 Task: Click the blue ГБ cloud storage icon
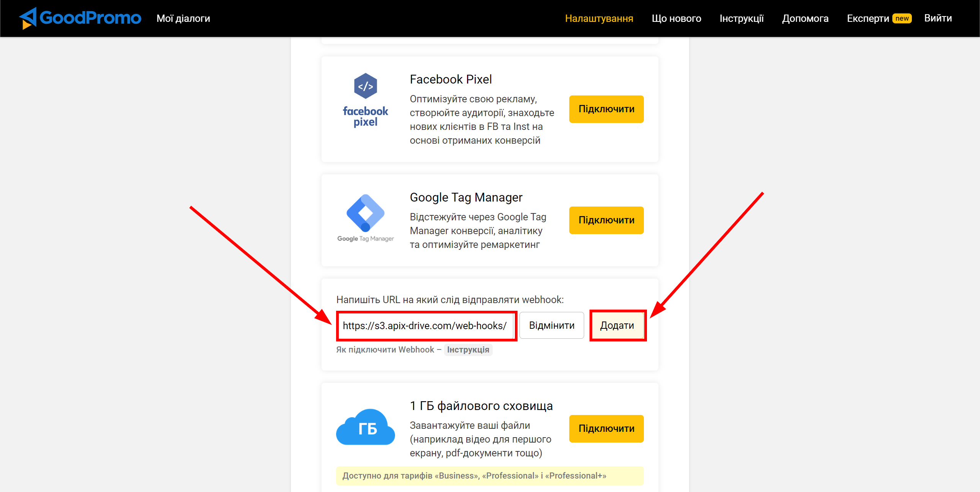(366, 427)
